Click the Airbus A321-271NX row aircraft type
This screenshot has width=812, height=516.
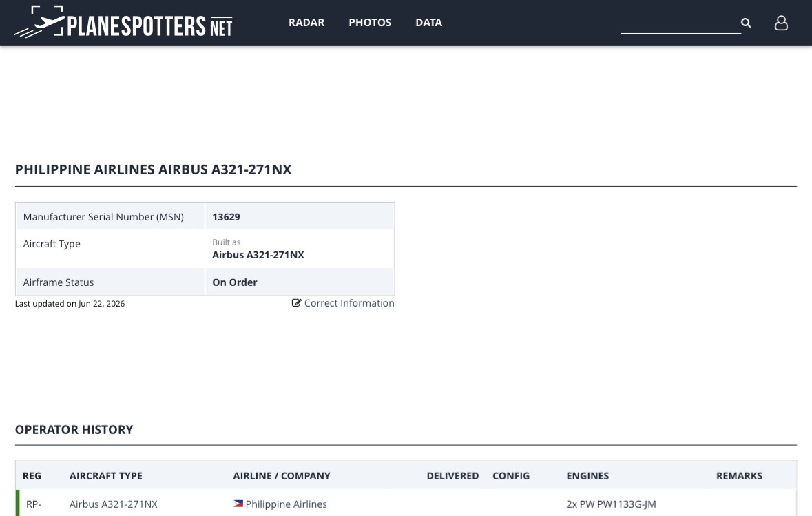click(114, 504)
